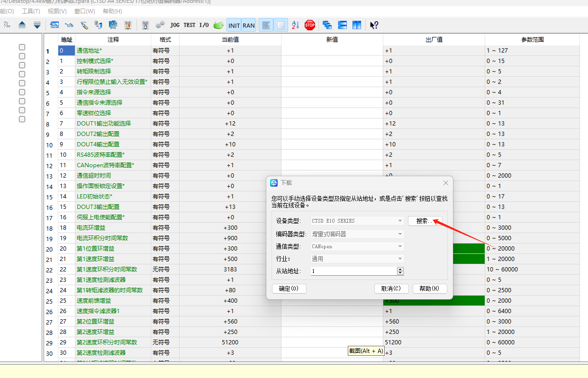Click the context help pointer-question icon
The image size is (588, 378).
[374, 25]
